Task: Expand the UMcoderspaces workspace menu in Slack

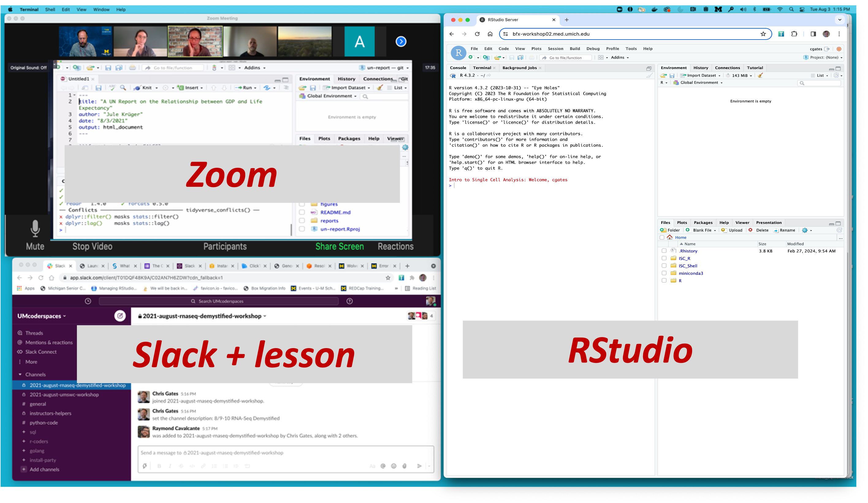Action: pyautogui.click(x=42, y=316)
